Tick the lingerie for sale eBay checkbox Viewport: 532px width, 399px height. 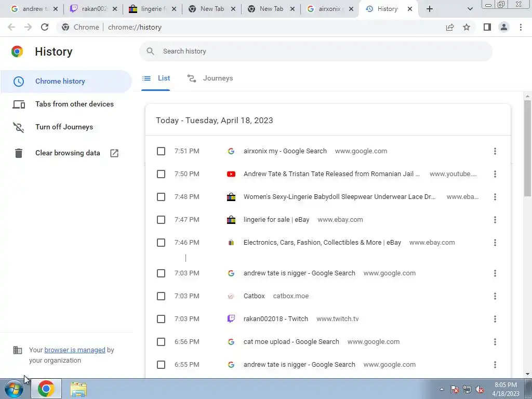point(161,220)
